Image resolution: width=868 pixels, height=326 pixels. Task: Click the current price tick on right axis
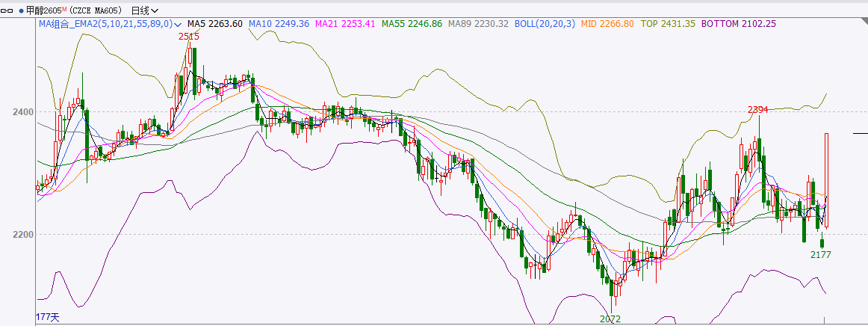860,133
